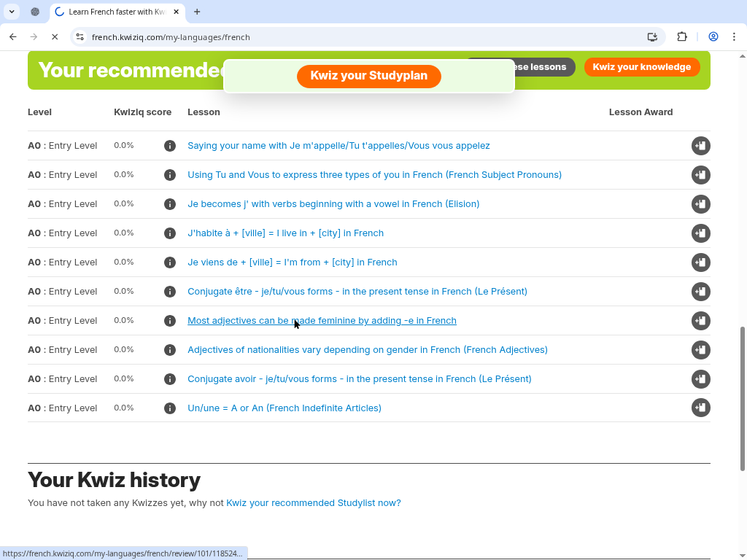Open the J'habite à + ville lesson link
Image resolution: width=747 pixels, height=560 pixels.
click(286, 233)
